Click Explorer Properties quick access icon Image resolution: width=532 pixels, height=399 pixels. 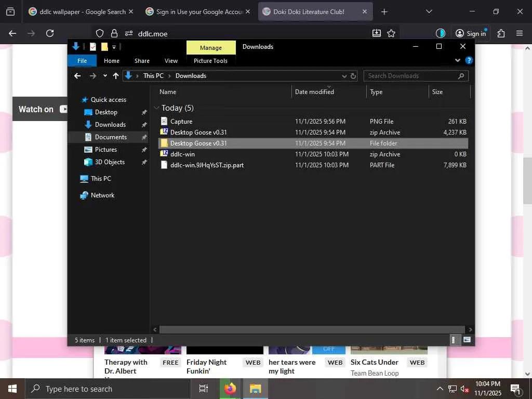92,47
